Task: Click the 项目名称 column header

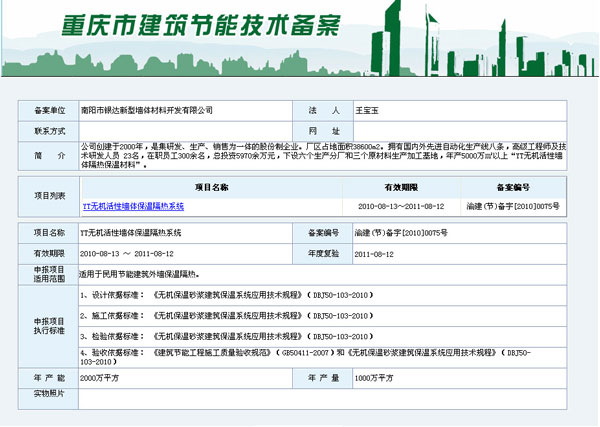Action: [211, 187]
